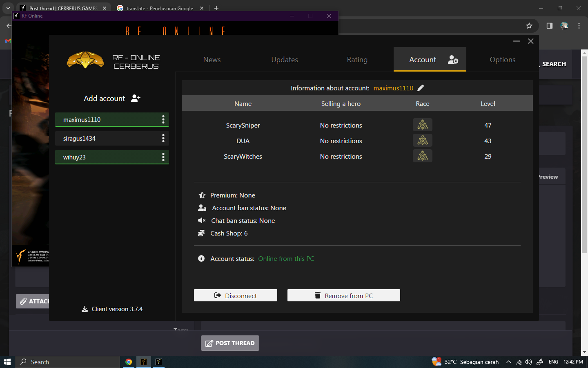This screenshot has height=368, width=588.
Task: Click race icon for DUA
Action: 423,140
